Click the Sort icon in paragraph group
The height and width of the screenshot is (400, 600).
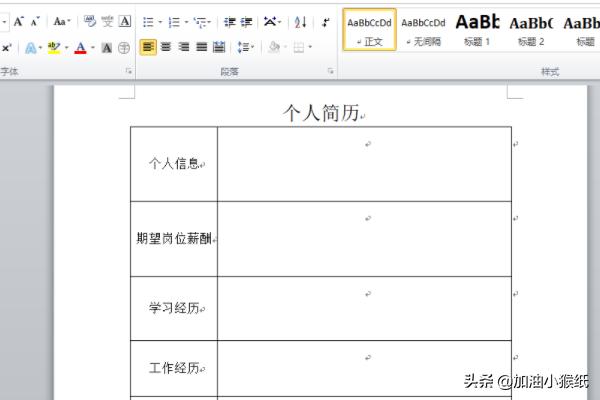point(301,21)
